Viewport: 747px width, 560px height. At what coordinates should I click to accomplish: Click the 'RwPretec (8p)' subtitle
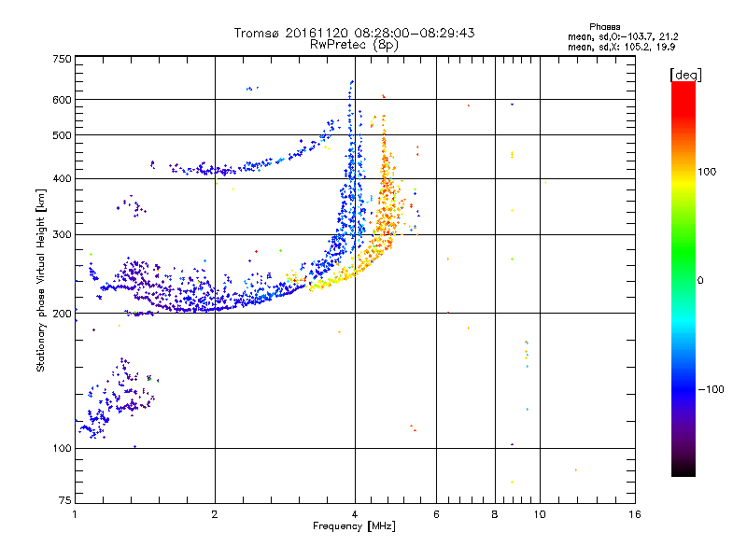(354, 45)
